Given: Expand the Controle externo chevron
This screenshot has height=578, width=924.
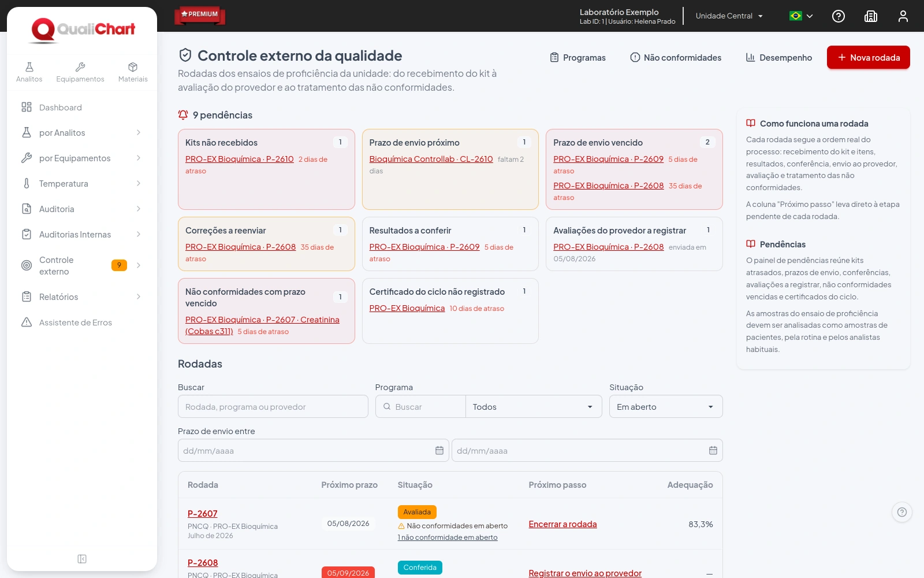Looking at the screenshot, I should pos(139,265).
